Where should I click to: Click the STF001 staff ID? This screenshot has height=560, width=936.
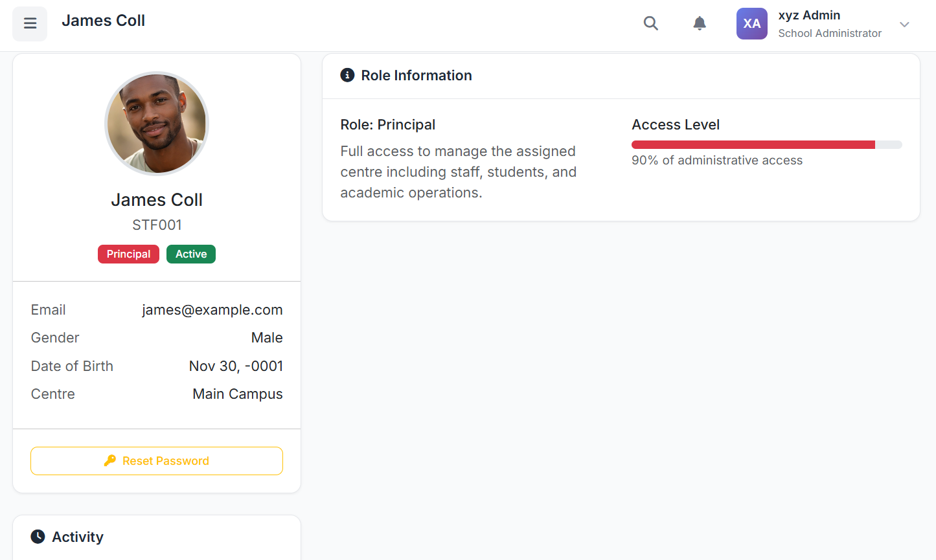click(x=157, y=225)
